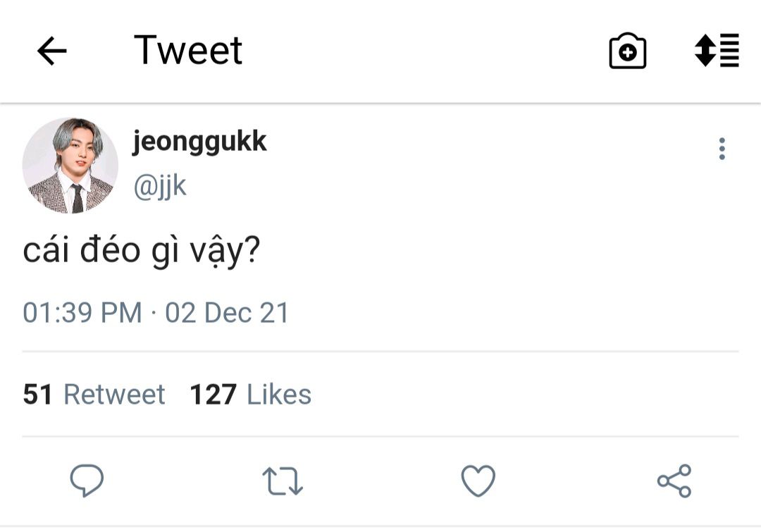
Task: Click the like count number 127
Action: click(213, 395)
